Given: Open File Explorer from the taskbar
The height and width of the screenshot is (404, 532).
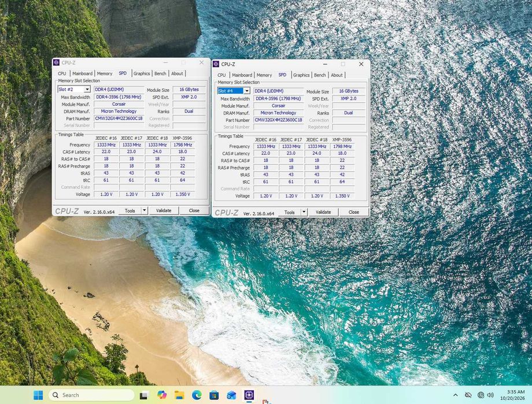Looking at the screenshot, I should point(179,395).
